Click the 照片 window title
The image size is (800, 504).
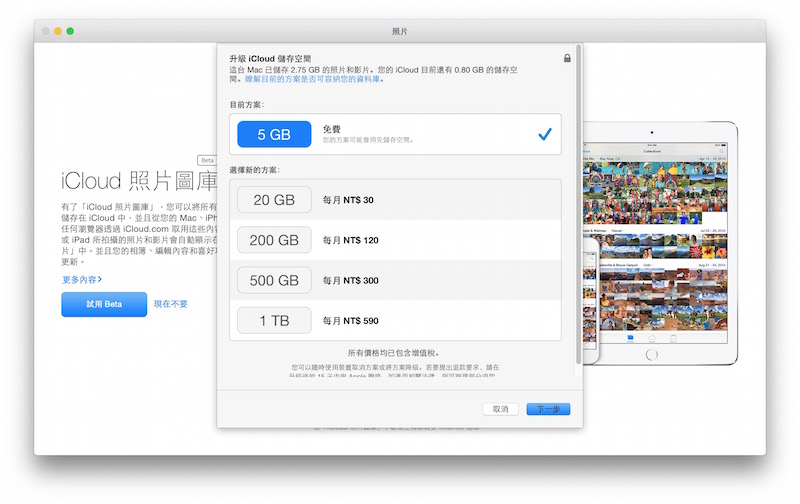(x=400, y=31)
